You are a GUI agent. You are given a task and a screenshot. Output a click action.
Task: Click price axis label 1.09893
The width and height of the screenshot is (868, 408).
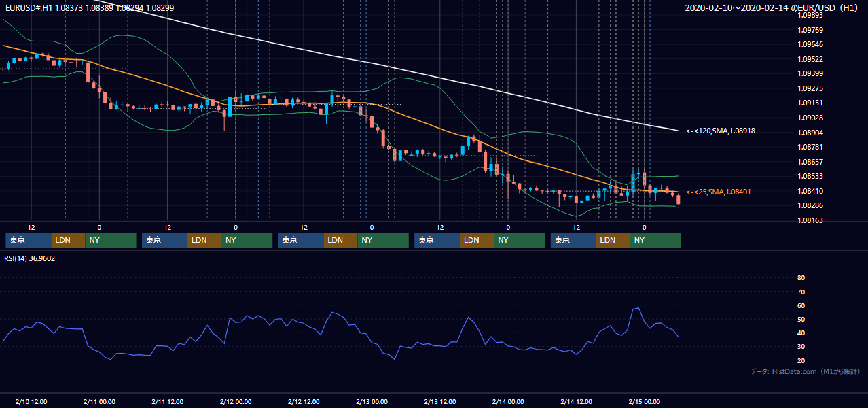(810, 15)
